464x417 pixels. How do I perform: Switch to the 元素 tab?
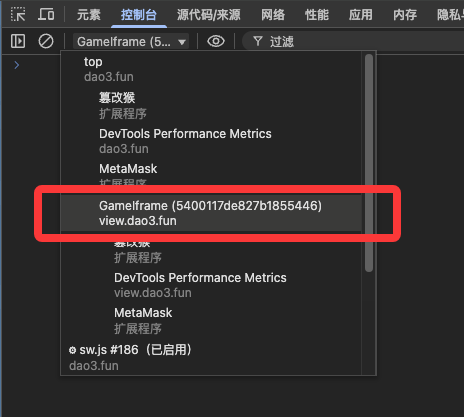89,15
